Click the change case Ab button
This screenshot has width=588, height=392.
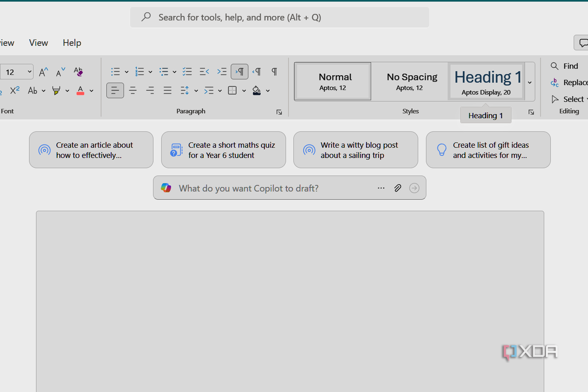tap(33, 90)
